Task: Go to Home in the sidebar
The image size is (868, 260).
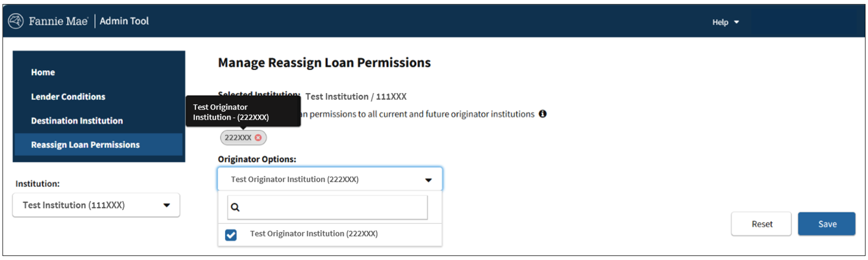Action: (43, 72)
